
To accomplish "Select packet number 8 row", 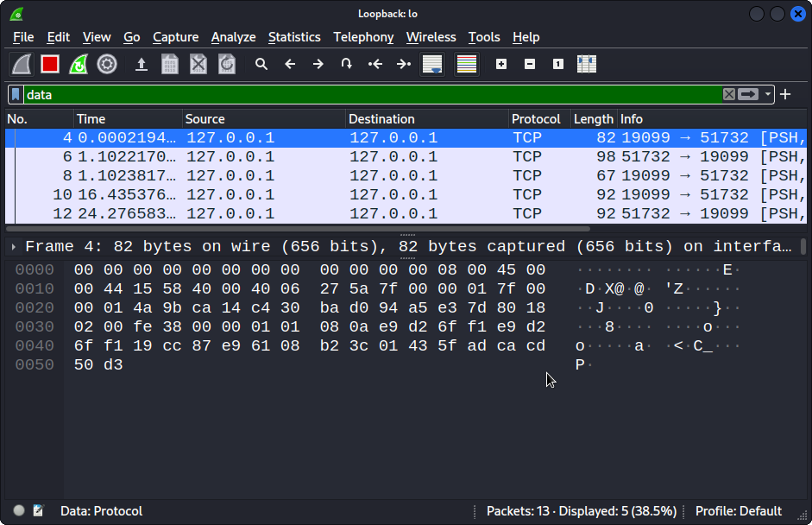I will tap(406, 175).
